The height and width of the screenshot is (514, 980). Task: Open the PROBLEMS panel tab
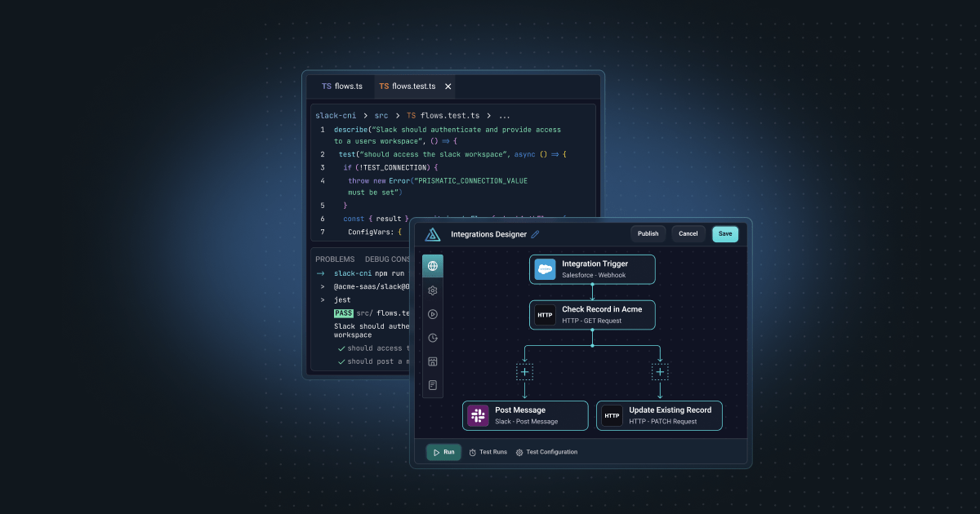coord(335,259)
